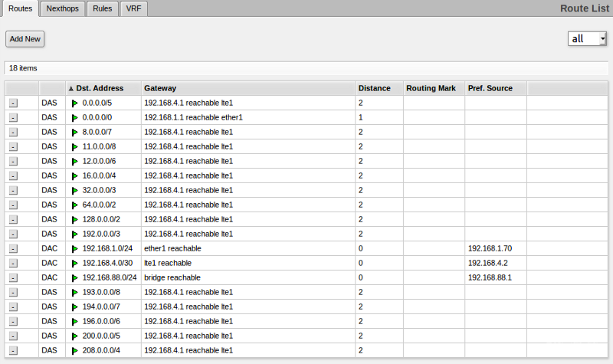Click the Add New button

pyautogui.click(x=25, y=39)
